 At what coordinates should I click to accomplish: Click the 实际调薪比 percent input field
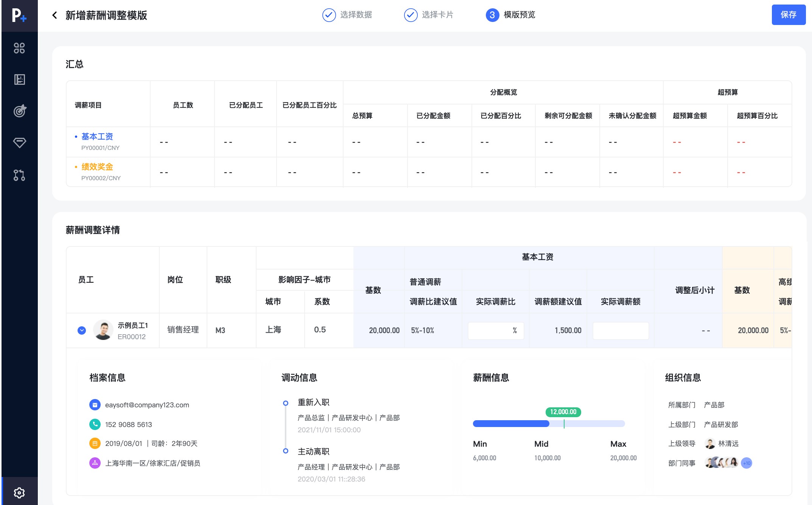click(x=492, y=330)
